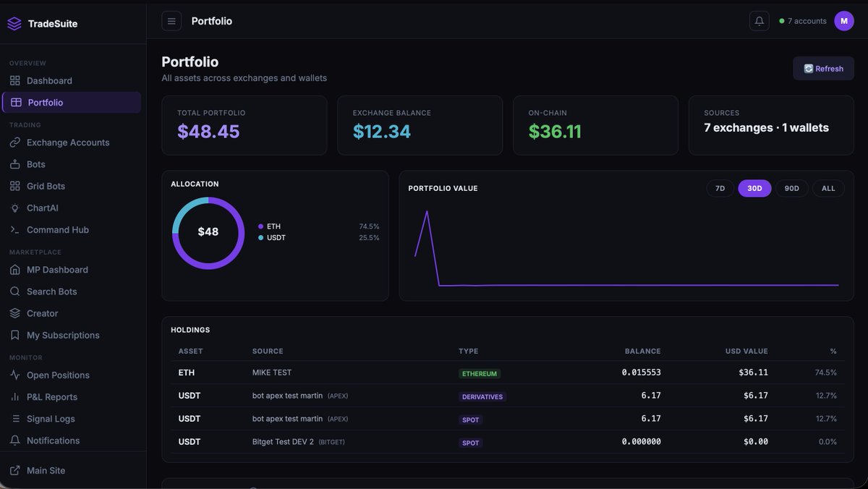Click the ChartAI lightbulb icon

pos(15,208)
